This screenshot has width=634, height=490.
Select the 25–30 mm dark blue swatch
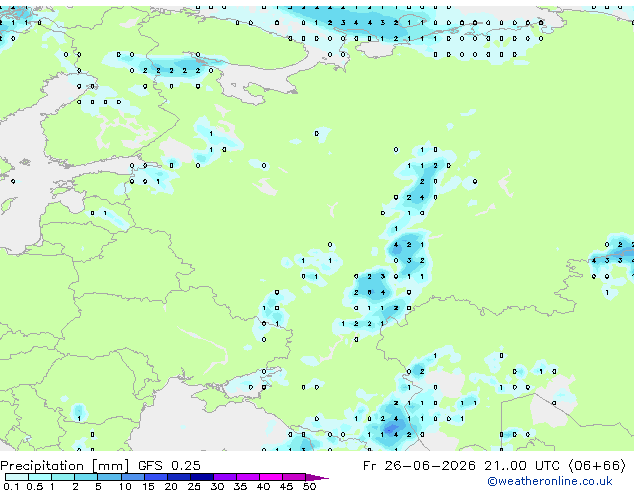[x=202, y=477]
